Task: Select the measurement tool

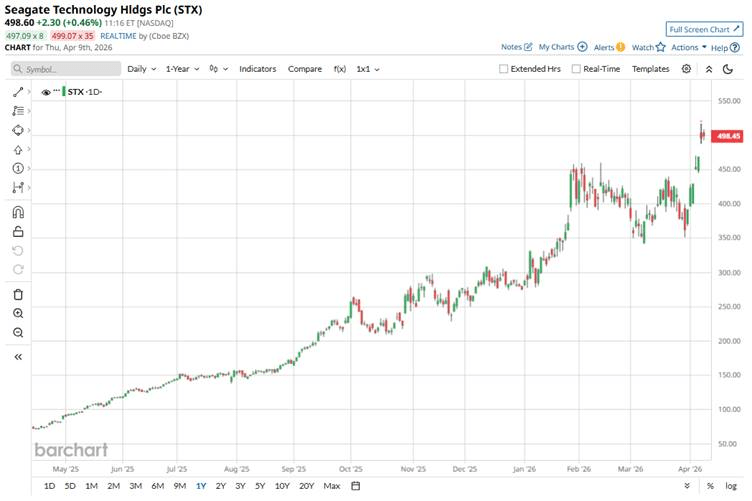Action: point(18,187)
